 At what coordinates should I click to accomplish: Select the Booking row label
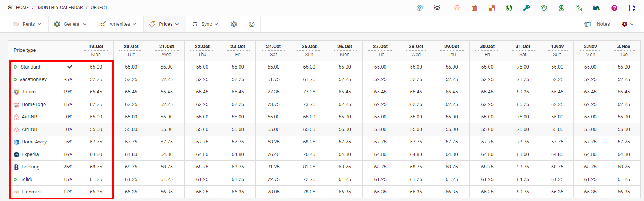point(30,167)
